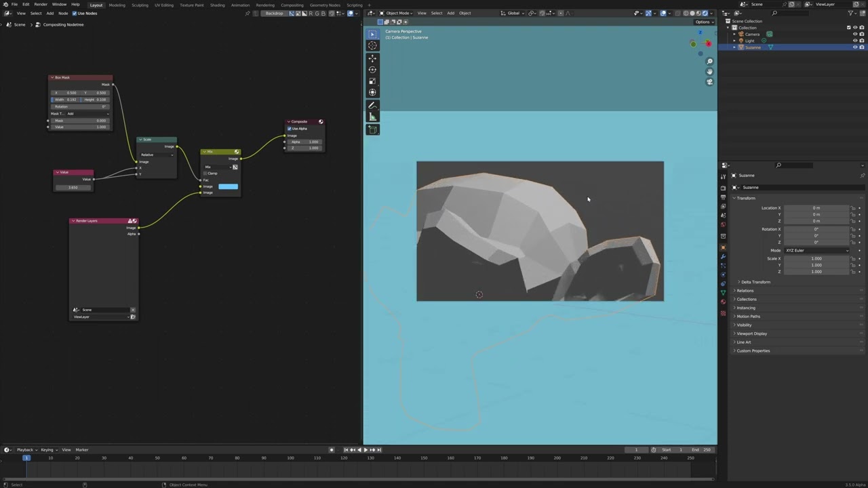Toggle Use Alpha on Composite node
868x488 pixels.
point(290,129)
